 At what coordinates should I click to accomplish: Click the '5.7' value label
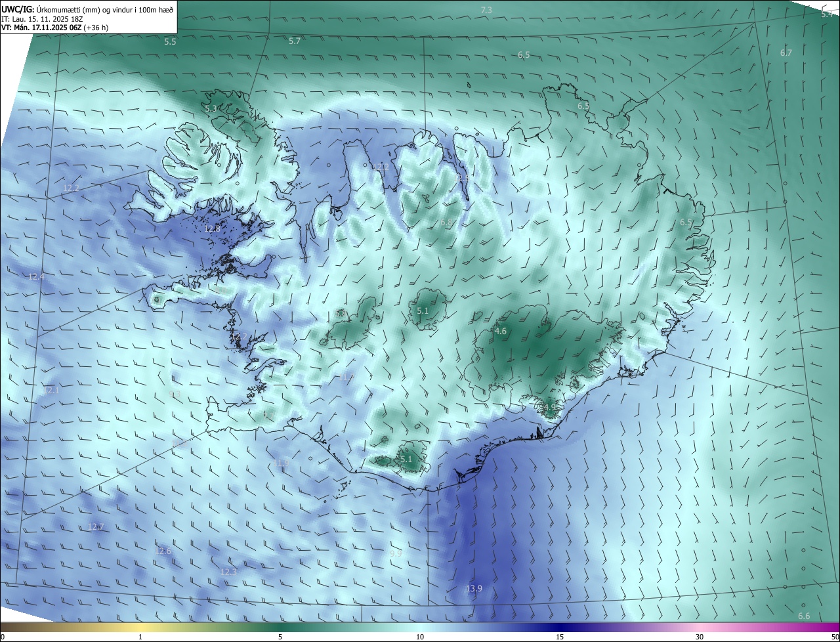[x=295, y=41]
